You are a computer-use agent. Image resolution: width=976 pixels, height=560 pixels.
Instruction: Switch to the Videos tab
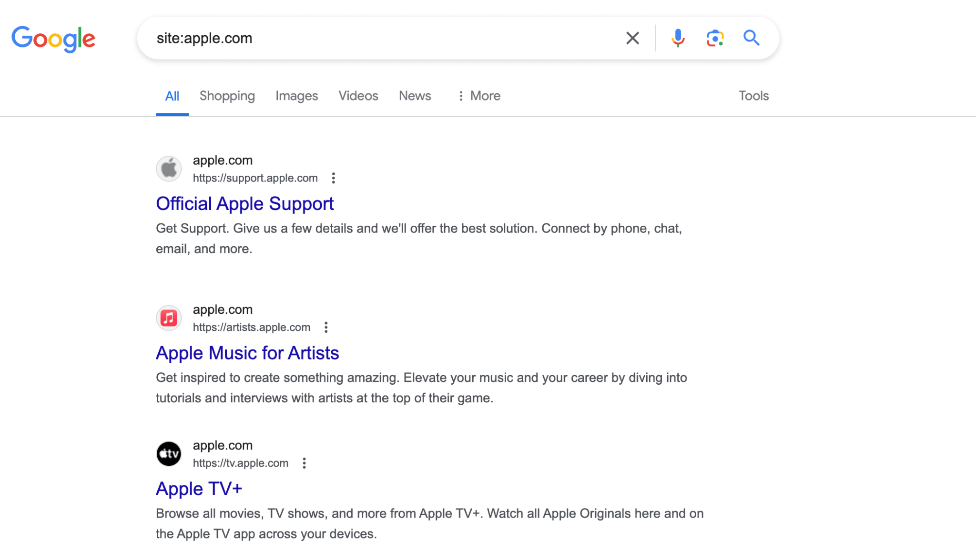click(358, 96)
